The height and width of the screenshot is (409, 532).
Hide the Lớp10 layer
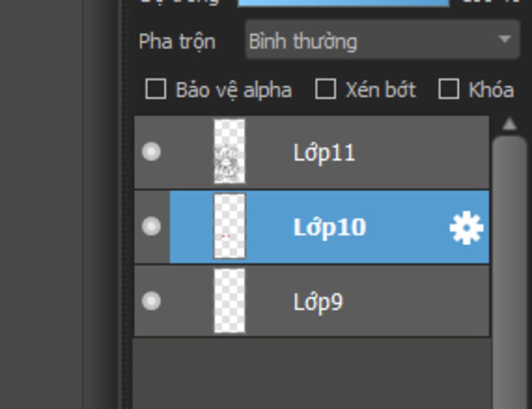tap(151, 227)
